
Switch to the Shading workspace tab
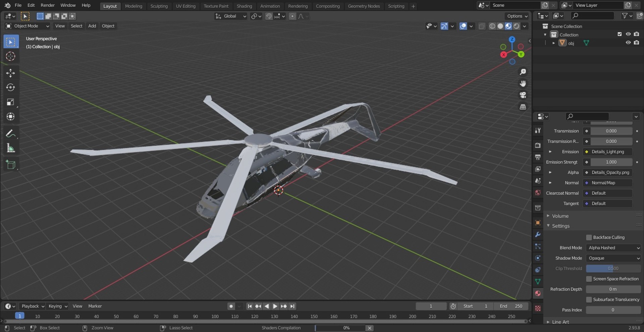[x=244, y=6]
